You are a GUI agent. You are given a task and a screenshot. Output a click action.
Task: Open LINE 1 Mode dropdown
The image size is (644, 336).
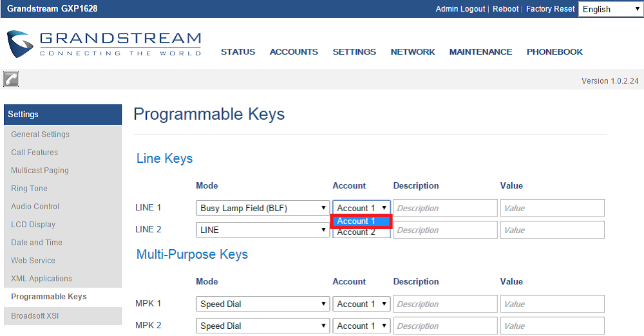click(x=263, y=208)
